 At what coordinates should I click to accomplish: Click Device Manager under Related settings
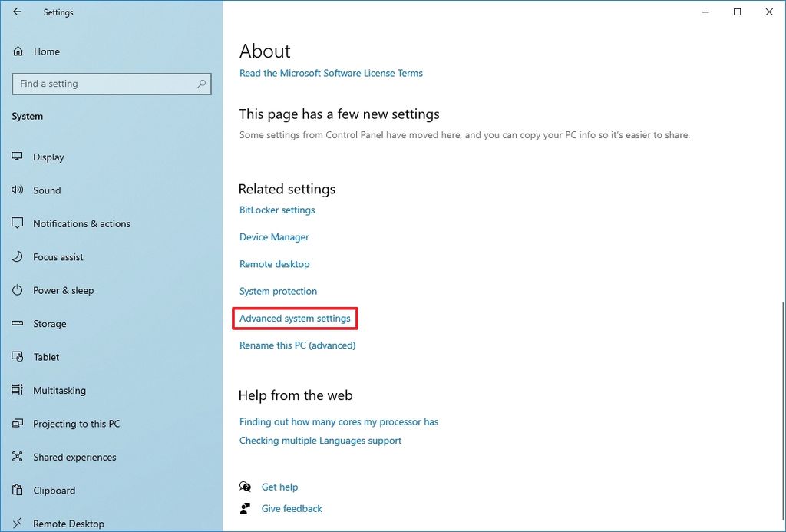click(273, 236)
